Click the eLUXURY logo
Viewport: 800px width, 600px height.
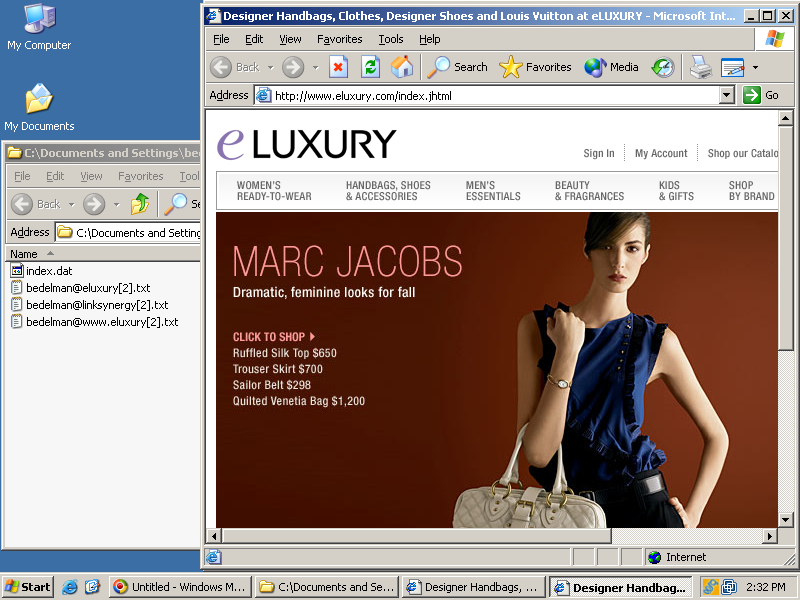[x=307, y=144]
